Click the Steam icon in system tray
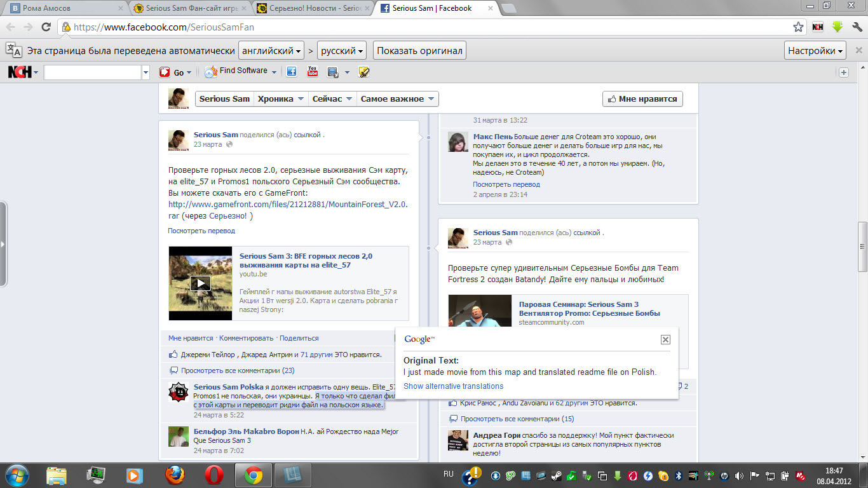 point(556,475)
